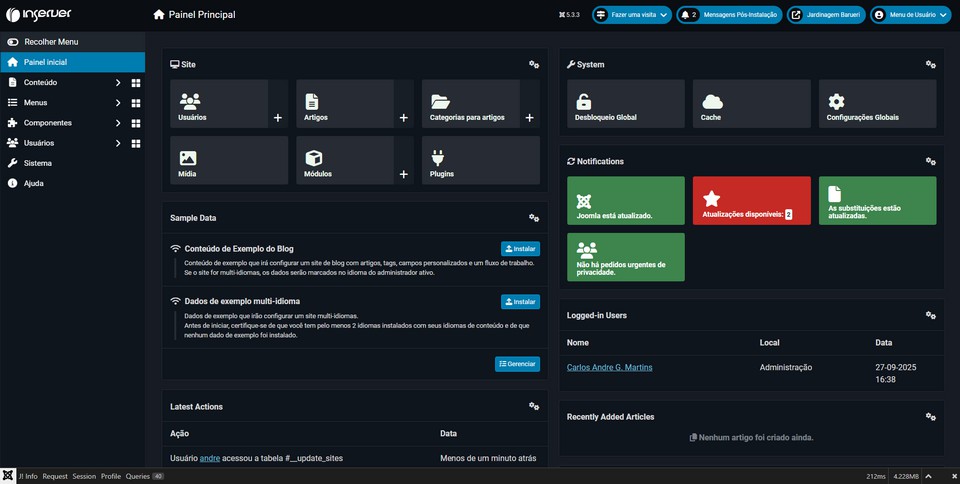This screenshot has height=484, width=960.
Task: Install the Conteúdo de Exemplo do Blog
Action: click(x=520, y=248)
